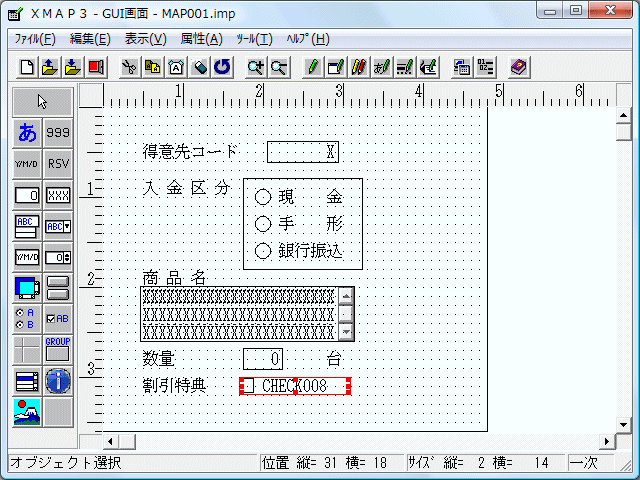Click the 割引特典 label on the form
The height and width of the screenshot is (480, 640).
174,386
